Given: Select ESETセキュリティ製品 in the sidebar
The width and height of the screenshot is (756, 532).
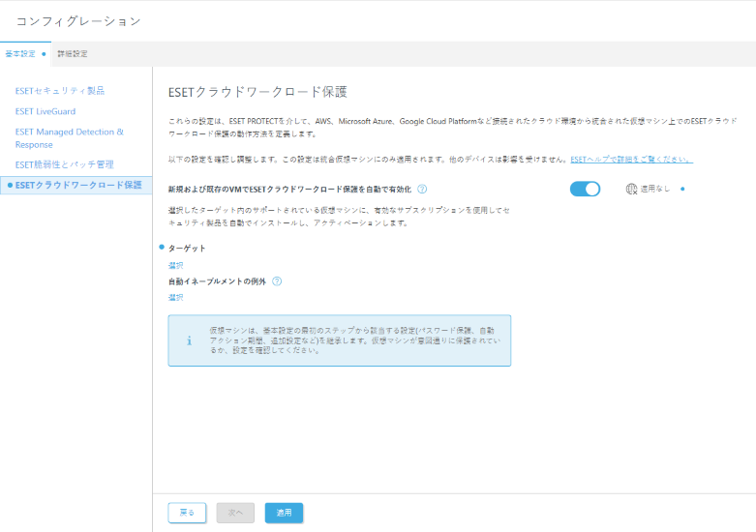Looking at the screenshot, I should coord(60,91).
